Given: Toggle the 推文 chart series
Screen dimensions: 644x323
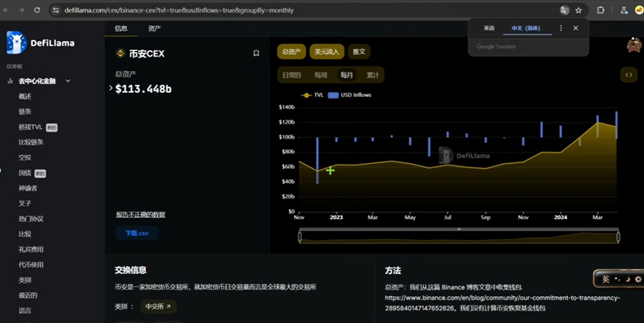Looking at the screenshot, I should click(x=359, y=51).
